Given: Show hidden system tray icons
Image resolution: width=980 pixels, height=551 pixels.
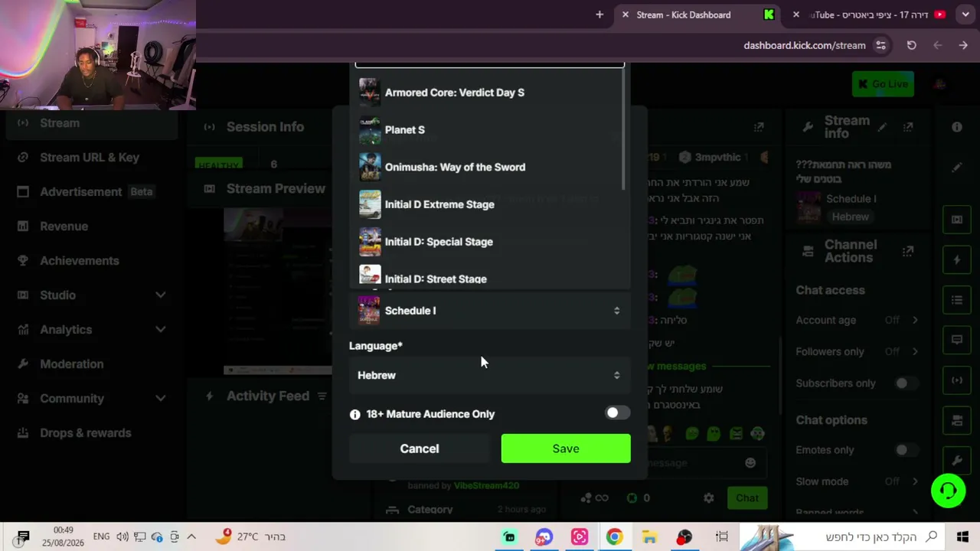Looking at the screenshot, I should [x=191, y=537].
